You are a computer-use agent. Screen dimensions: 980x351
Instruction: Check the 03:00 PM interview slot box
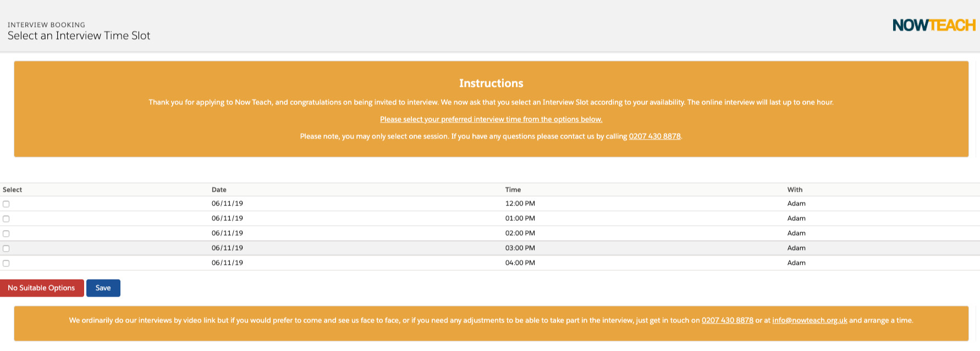pyautogui.click(x=6, y=248)
